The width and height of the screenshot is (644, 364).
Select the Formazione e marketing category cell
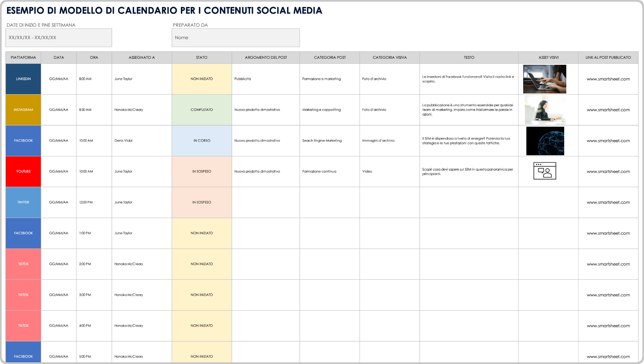click(330, 79)
